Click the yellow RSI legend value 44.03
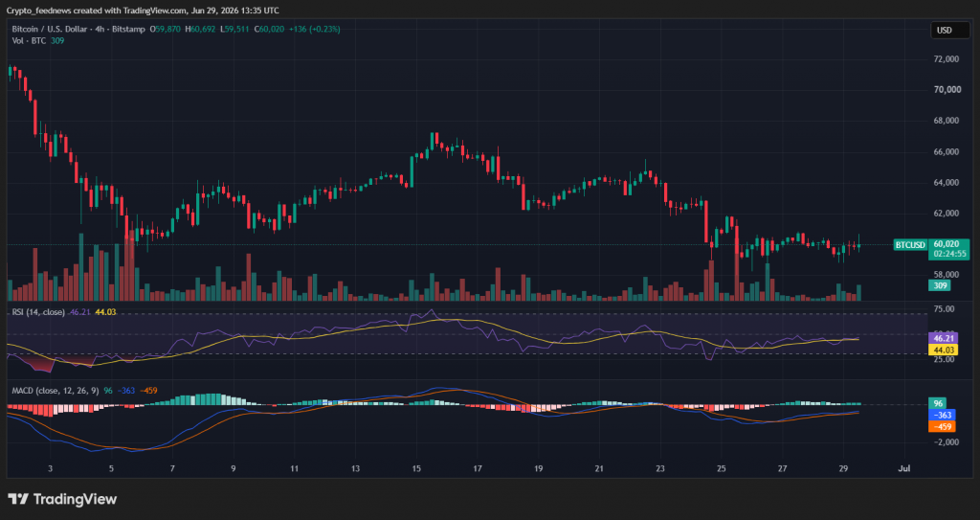 tap(105, 311)
